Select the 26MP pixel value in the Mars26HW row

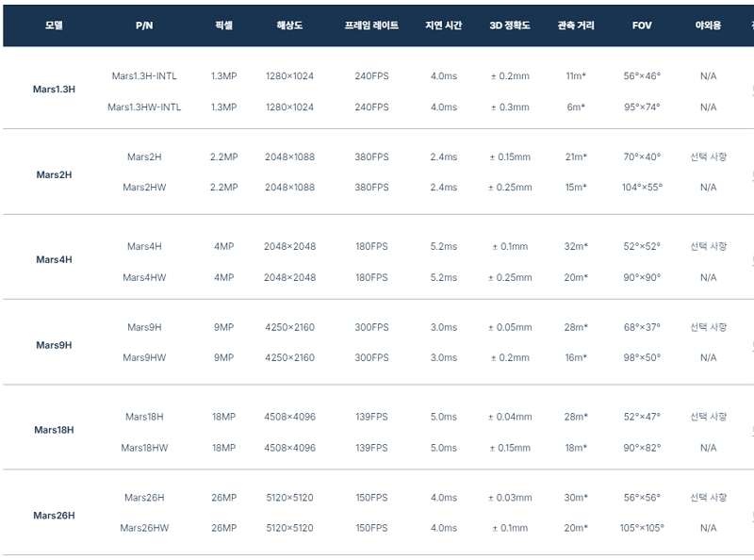224,528
